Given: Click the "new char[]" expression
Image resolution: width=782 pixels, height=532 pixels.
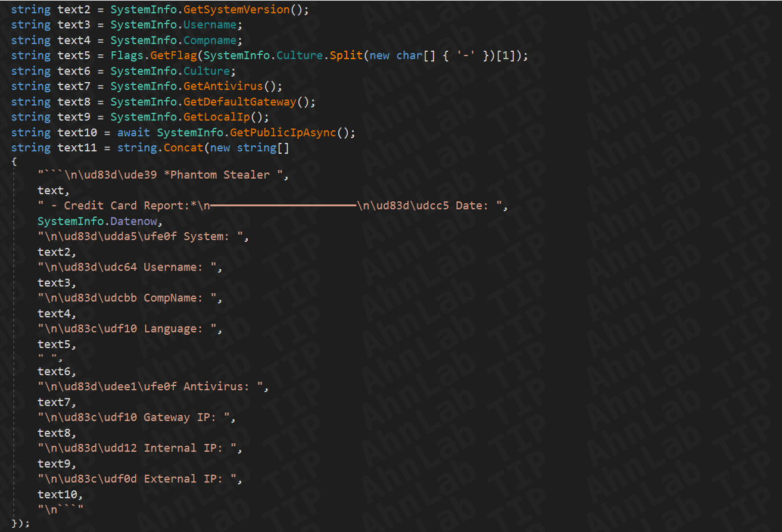Looking at the screenshot, I should (x=403, y=55).
